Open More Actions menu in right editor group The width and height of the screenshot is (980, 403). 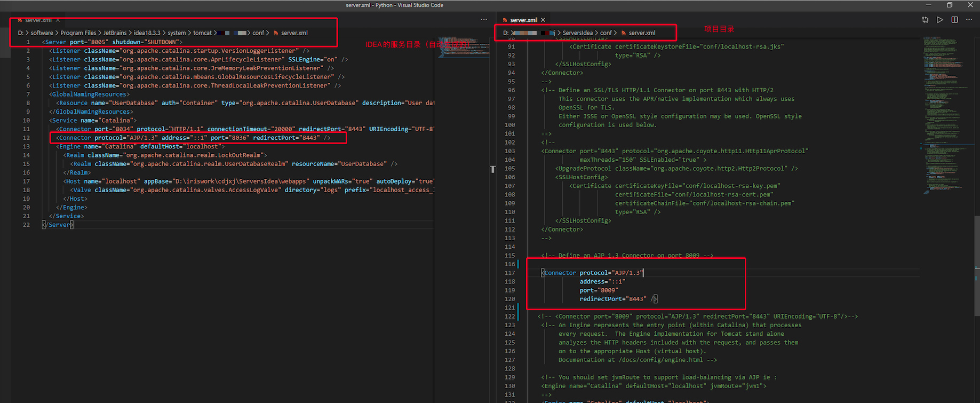click(x=969, y=20)
